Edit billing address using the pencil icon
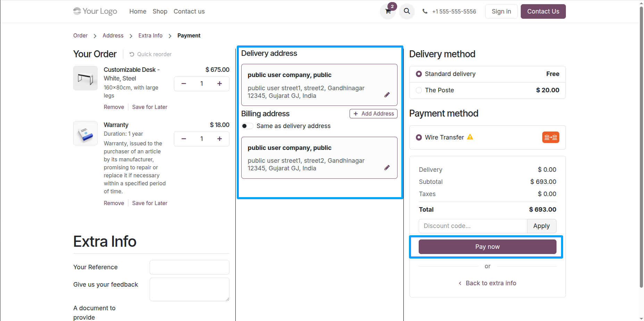The height and width of the screenshot is (321, 644). coord(387,168)
